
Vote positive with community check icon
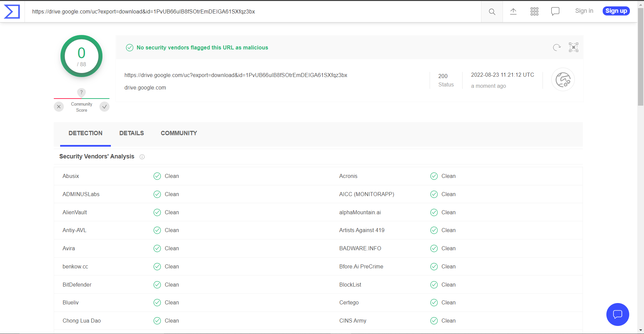pos(104,107)
